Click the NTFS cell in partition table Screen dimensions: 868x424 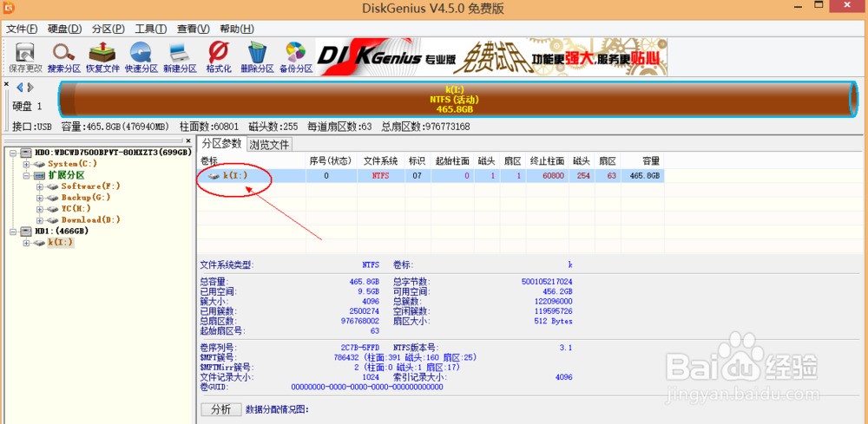click(381, 176)
